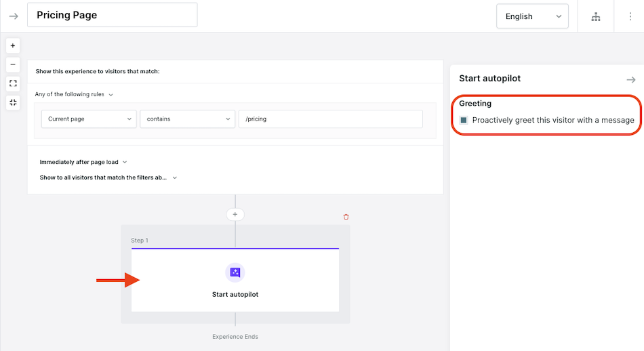
Task: Edit the Pricing Page title field
Action: [x=112, y=15]
